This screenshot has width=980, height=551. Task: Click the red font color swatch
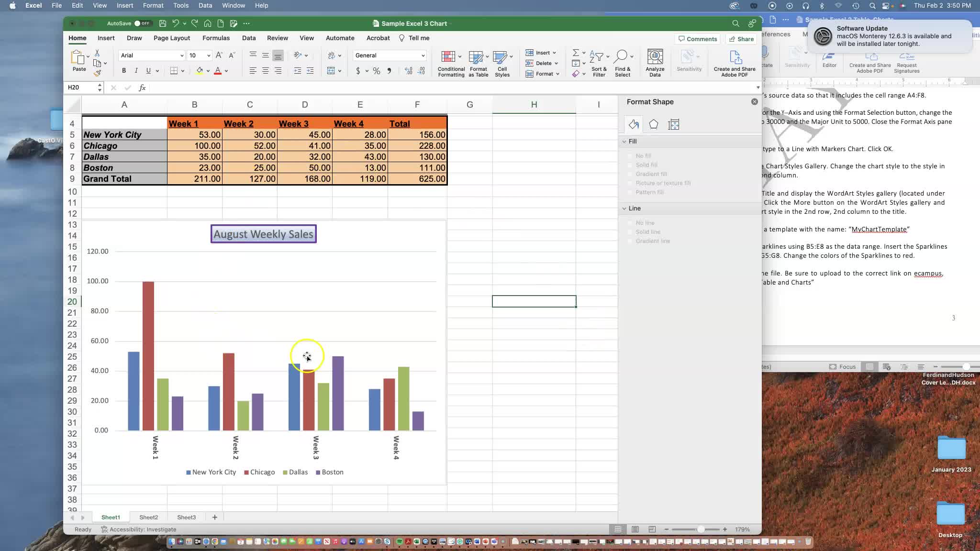218,71
